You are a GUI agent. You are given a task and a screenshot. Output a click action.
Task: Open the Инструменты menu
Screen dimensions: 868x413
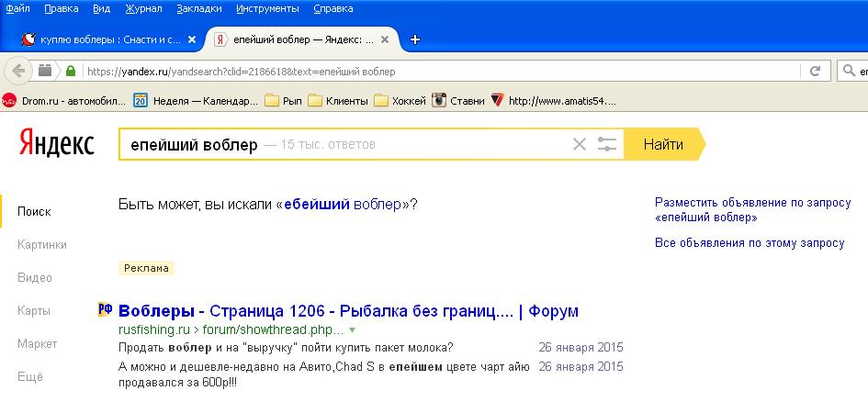pyautogui.click(x=267, y=8)
